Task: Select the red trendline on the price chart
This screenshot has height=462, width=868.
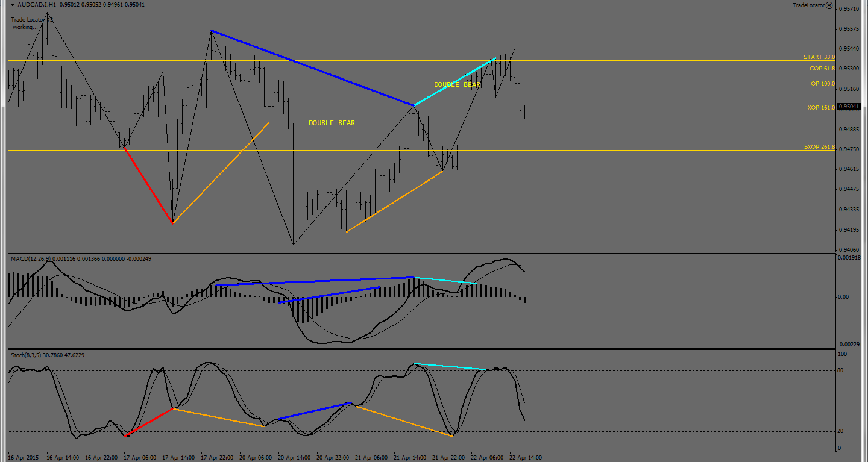Action: 148,185
